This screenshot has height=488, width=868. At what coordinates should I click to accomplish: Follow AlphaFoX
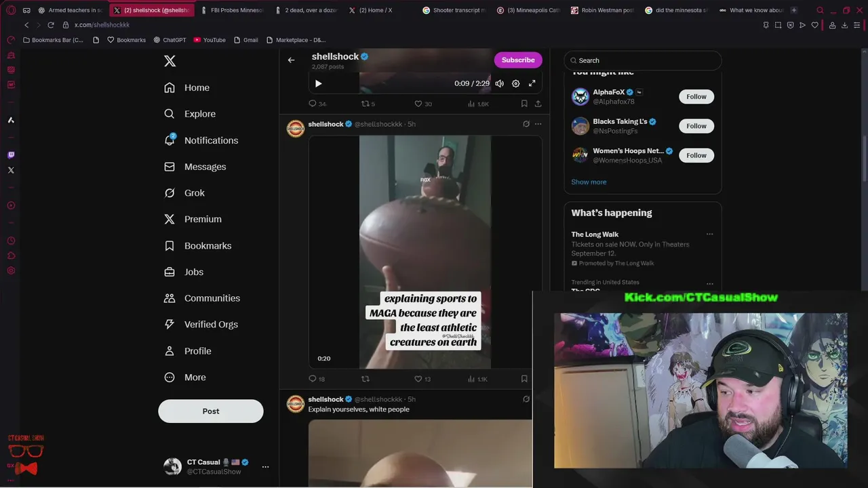696,97
